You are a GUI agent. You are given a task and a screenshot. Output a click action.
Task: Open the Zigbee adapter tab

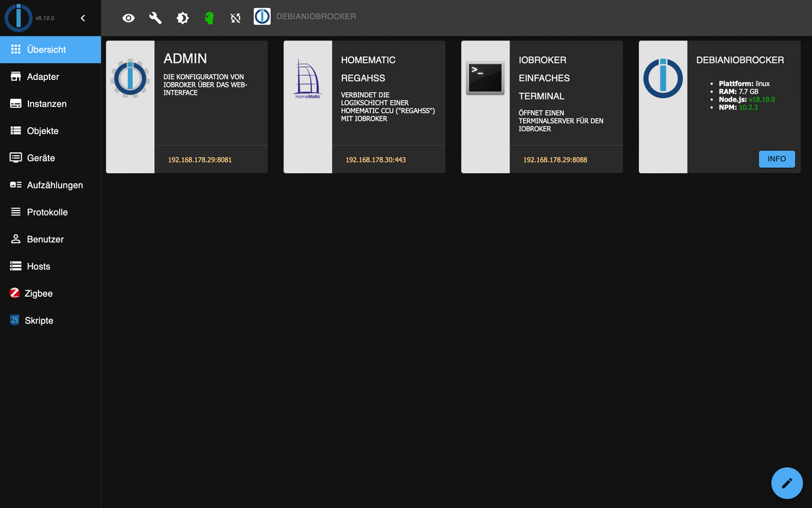(50, 293)
